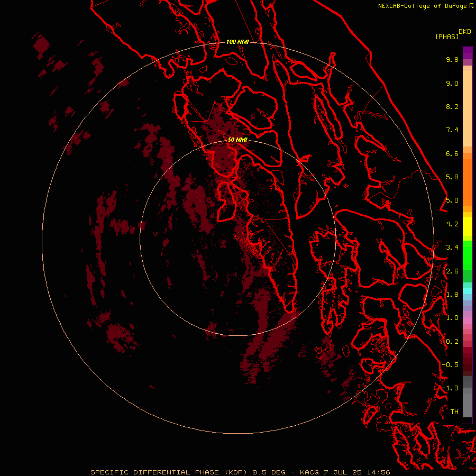Click the 2.6 scale value
This screenshot has width=476, height=476.
tap(452, 271)
